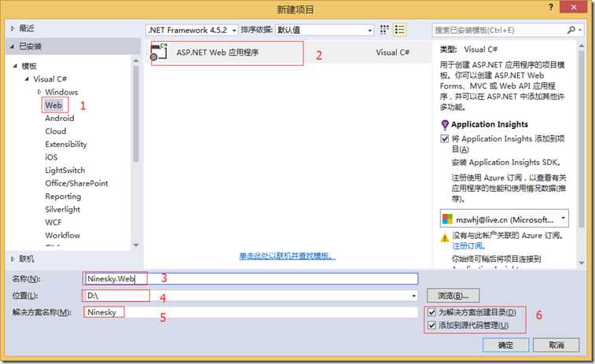Click the Microsoft account logo icon
595x364 pixels.
[447, 219]
